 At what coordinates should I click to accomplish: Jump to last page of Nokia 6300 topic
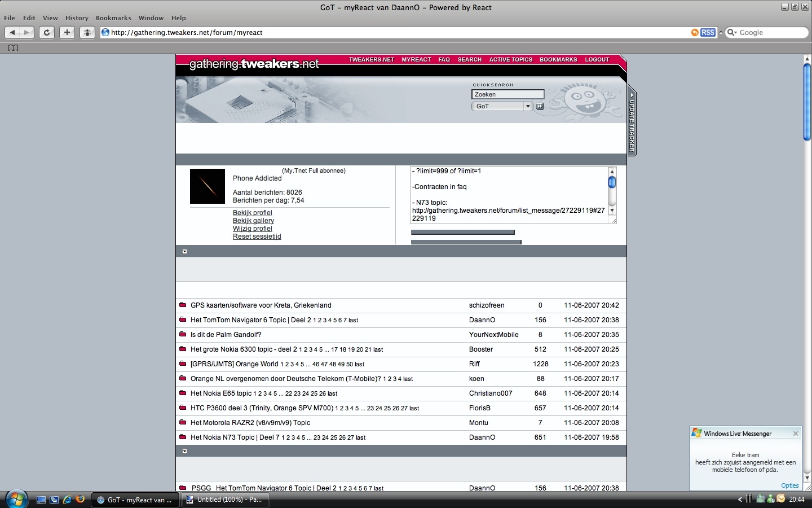click(378, 349)
